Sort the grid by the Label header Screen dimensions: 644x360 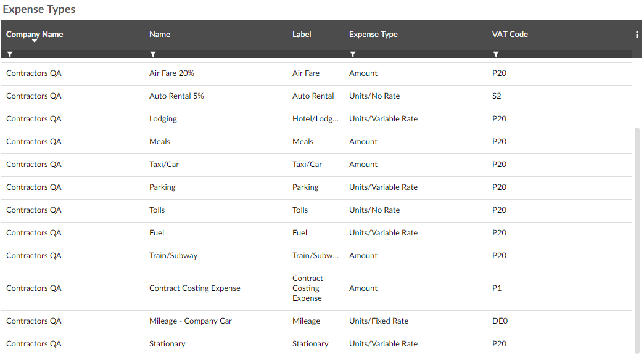302,34
